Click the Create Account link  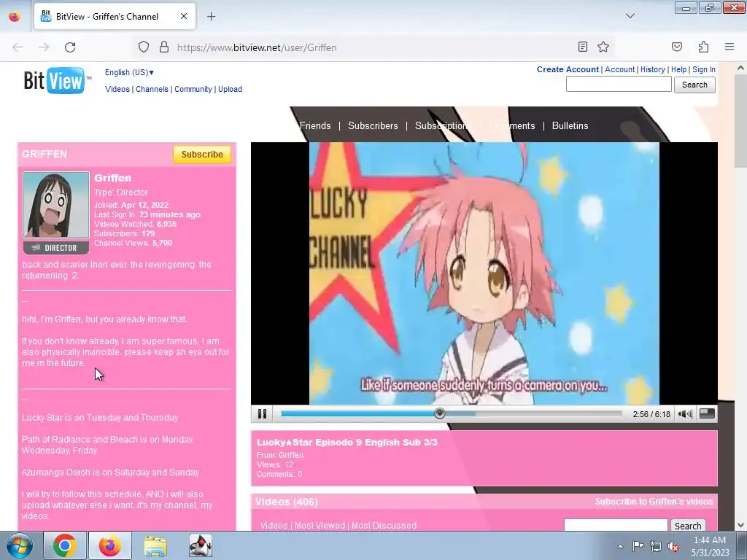[568, 69]
